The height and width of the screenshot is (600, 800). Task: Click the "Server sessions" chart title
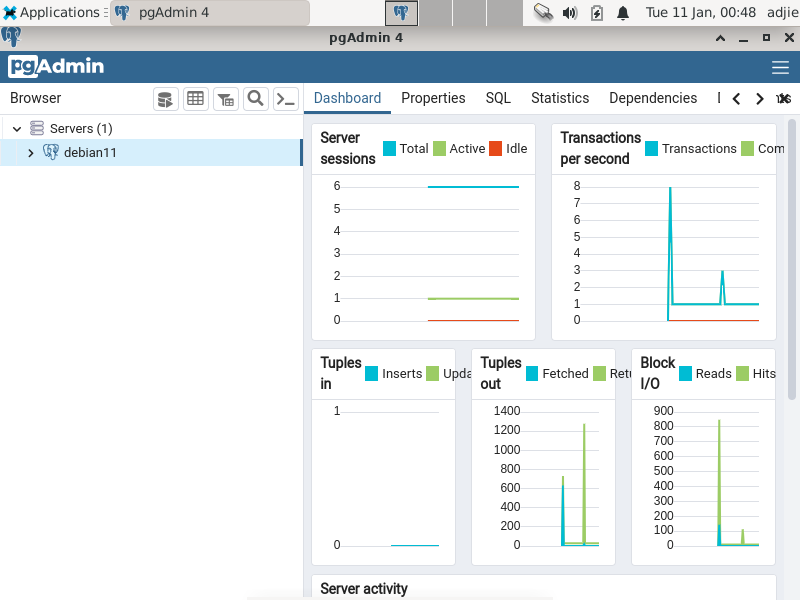point(348,148)
